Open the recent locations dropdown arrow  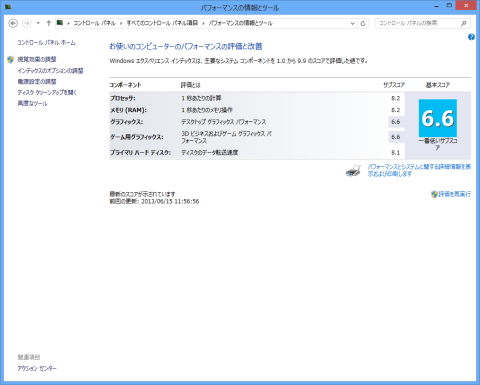[38, 23]
